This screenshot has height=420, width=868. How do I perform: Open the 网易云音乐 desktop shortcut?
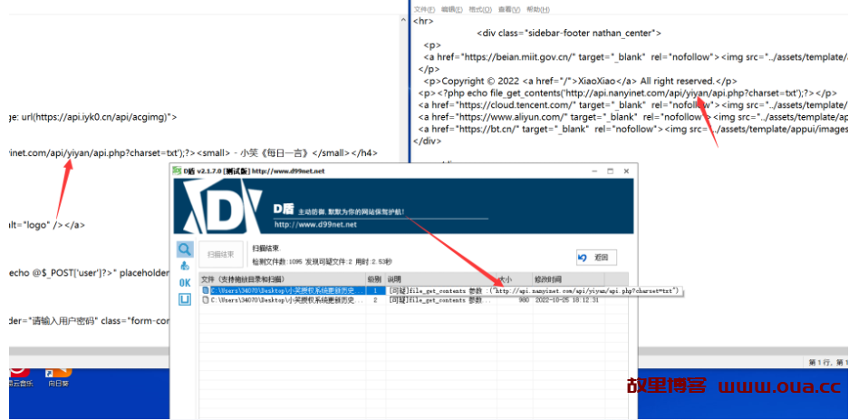point(19,376)
